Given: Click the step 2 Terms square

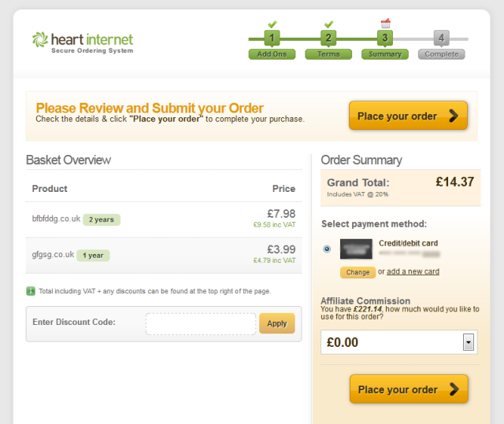Looking at the screenshot, I should point(328,38).
